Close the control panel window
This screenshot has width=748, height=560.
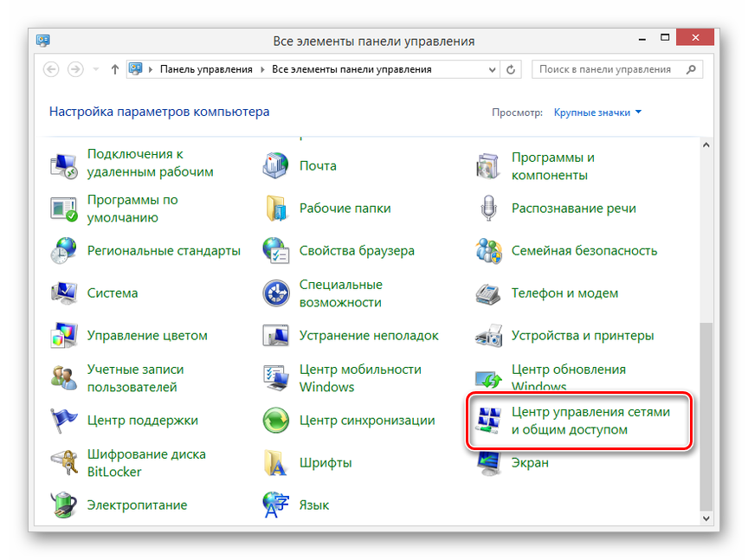pyautogui.click(x=695, y=37)
